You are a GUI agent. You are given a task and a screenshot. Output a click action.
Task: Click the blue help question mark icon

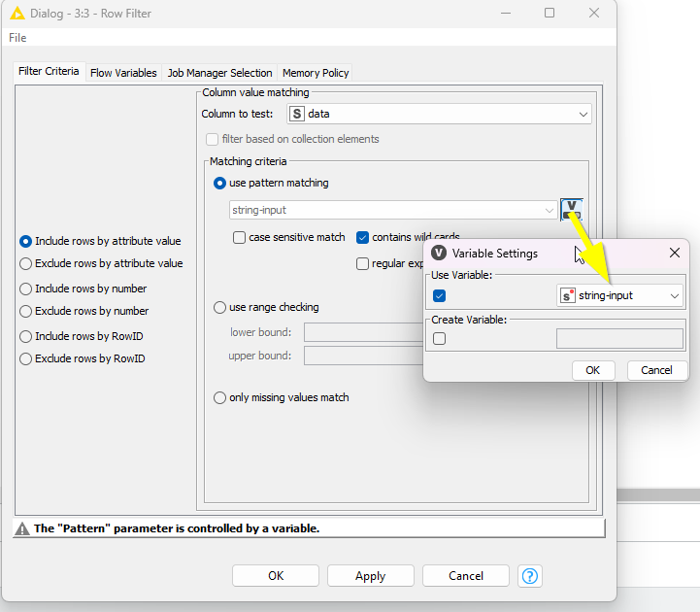529,575
